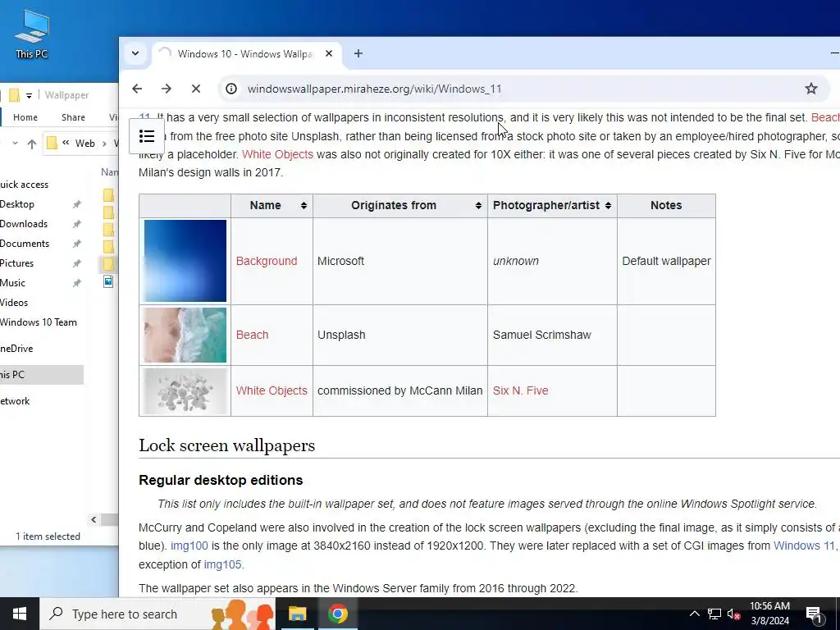This screenshot has height=630, width=840.
Task: Follow White Objects link in paragraph
Action: tap(277, 154)
